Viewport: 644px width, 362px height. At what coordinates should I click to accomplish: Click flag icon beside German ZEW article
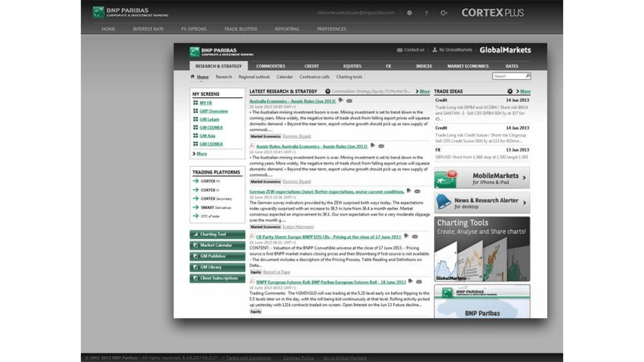pyautogui.click(x=409, y=191)
